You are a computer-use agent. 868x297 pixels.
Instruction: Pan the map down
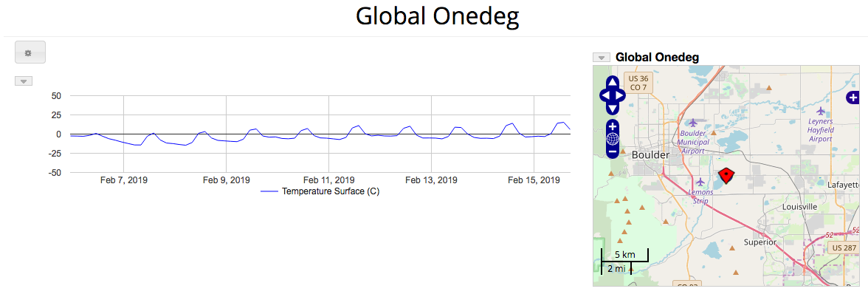tap(613, 108)
